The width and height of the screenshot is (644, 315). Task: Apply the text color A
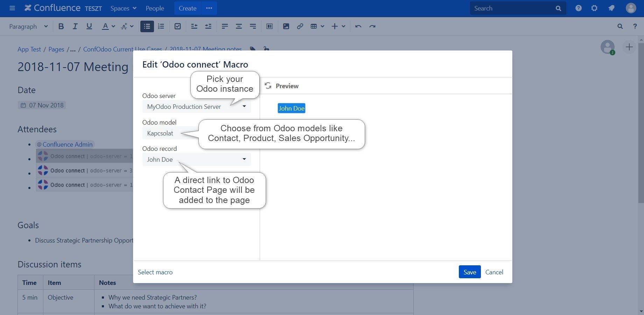click(105, 26)
